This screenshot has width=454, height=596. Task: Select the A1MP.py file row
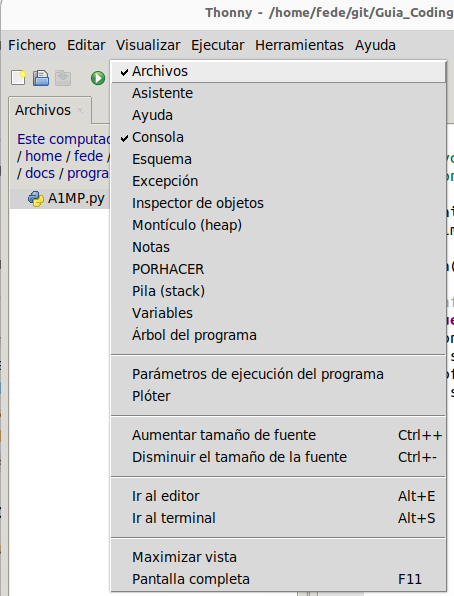[x=60, y=199]
